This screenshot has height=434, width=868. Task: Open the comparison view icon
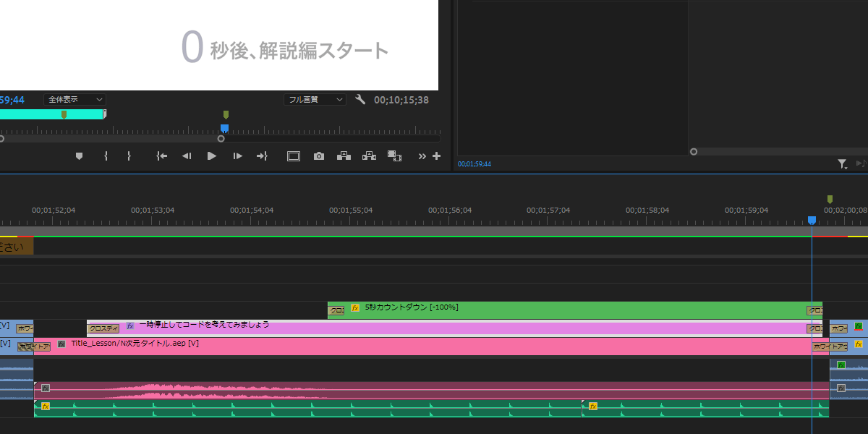(x=394, y=156)
